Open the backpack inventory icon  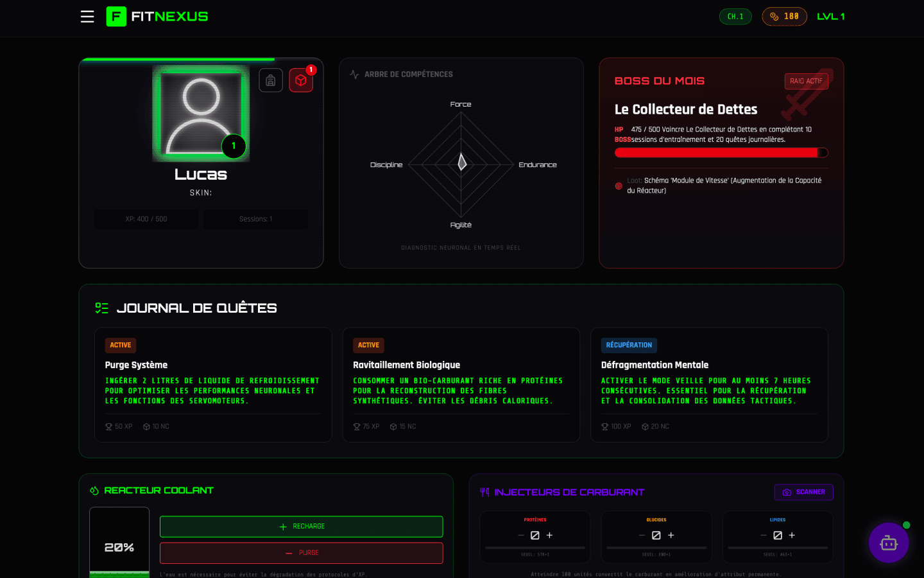(271, 80)
